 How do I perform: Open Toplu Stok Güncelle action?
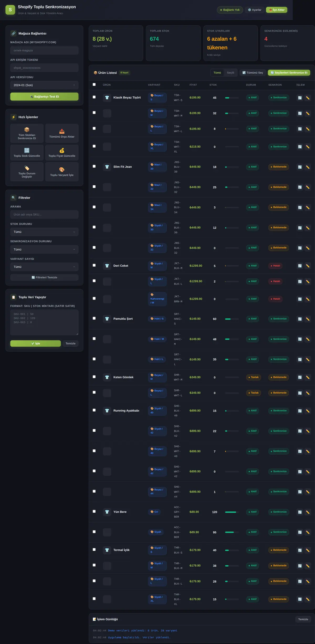click(x=27, y=153)
